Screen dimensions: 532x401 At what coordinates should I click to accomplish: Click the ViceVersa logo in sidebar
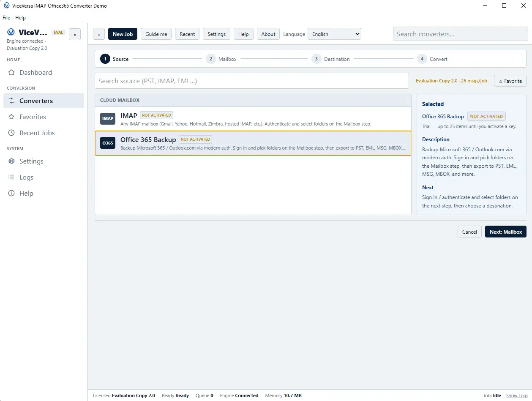(11, 32)
